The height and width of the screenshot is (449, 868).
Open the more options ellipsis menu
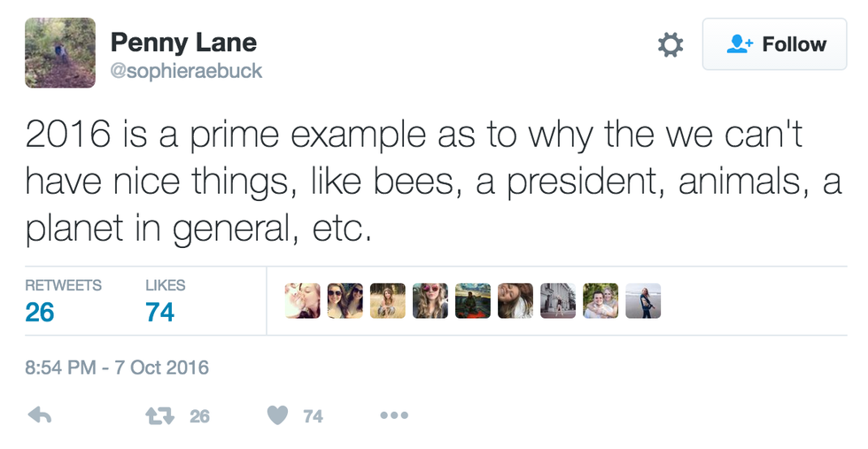(393, 415)
